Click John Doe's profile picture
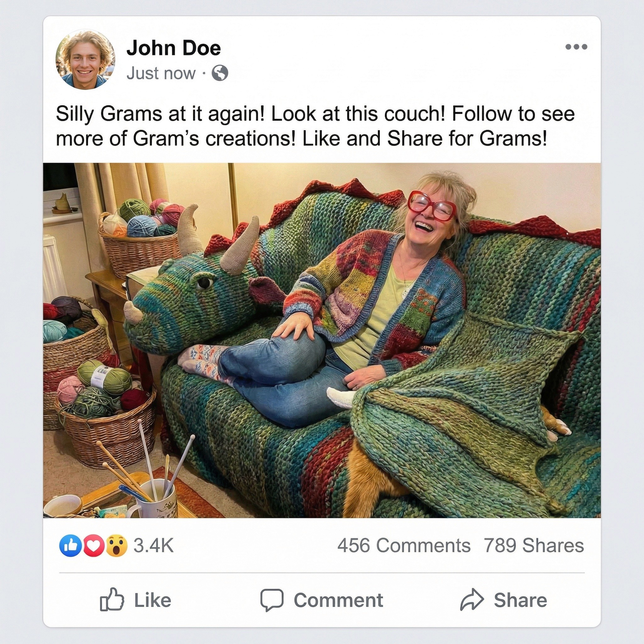The width and height of the screenshot is (644, 644). pos(86,59)
